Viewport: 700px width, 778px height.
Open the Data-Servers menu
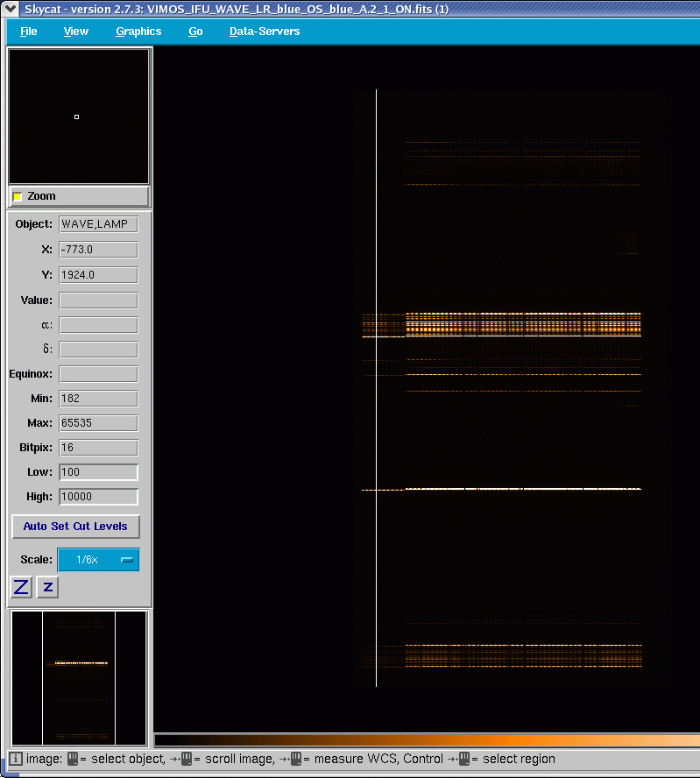coord(265,32)
